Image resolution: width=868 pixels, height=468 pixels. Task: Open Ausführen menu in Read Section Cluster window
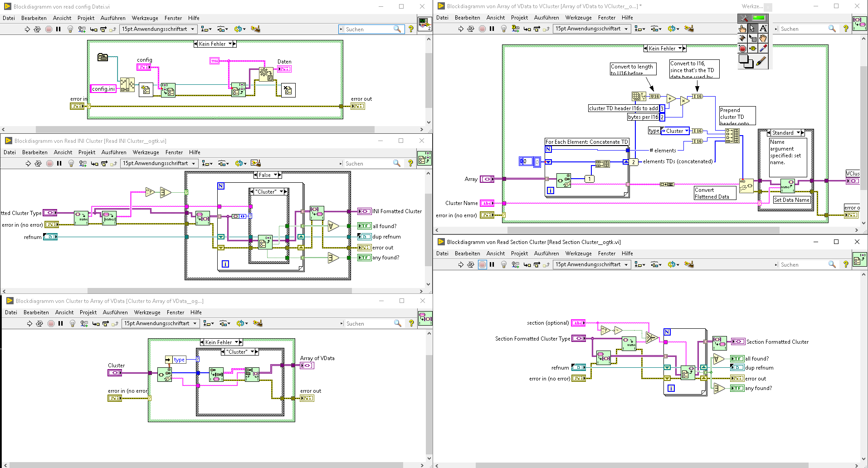pos(546,253)
